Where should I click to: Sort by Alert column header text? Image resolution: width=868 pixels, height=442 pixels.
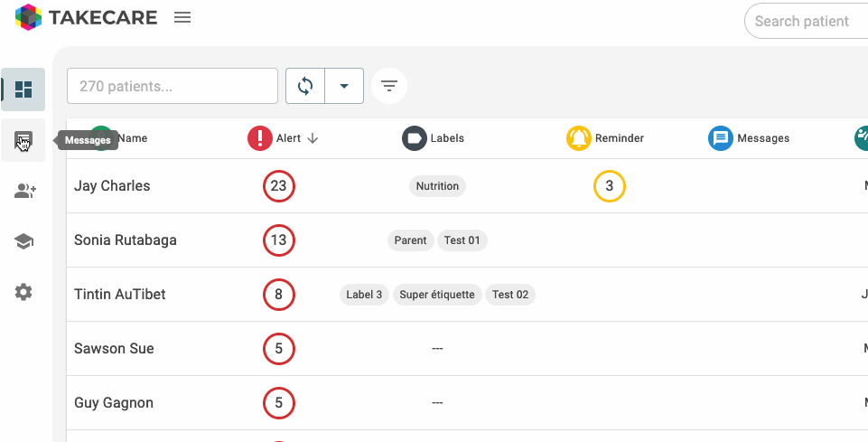(288, 138)
